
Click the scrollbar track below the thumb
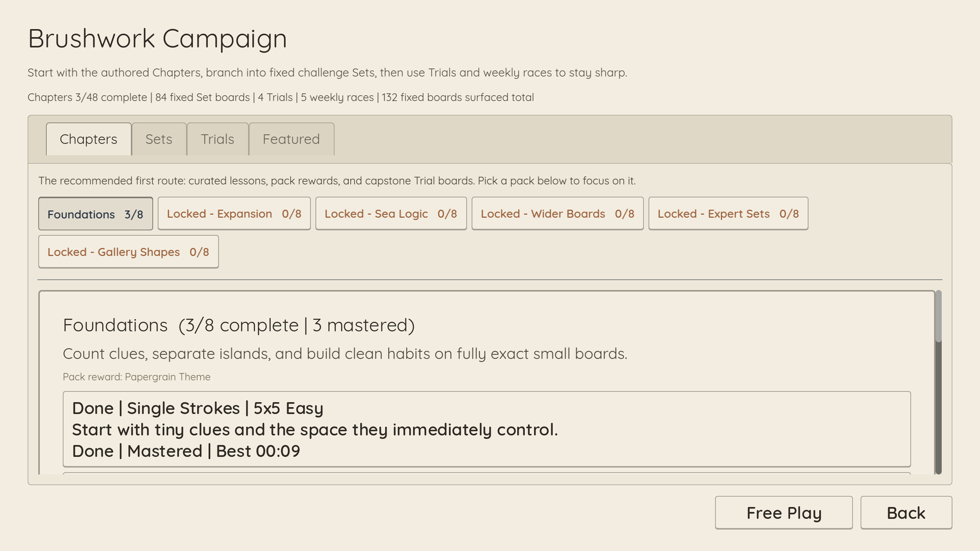[938, 408]
